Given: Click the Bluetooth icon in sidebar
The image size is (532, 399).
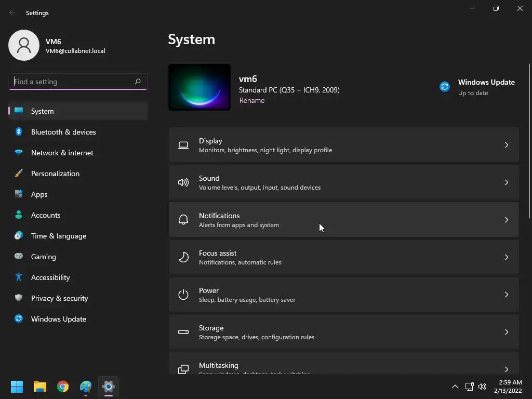Looking at the screenshot, I should point(19,131).
